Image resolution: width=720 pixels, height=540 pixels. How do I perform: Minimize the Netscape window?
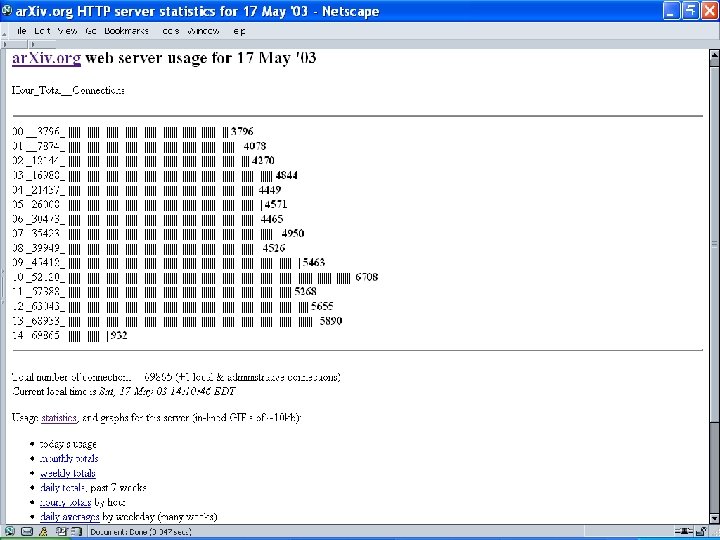(671, 11)
